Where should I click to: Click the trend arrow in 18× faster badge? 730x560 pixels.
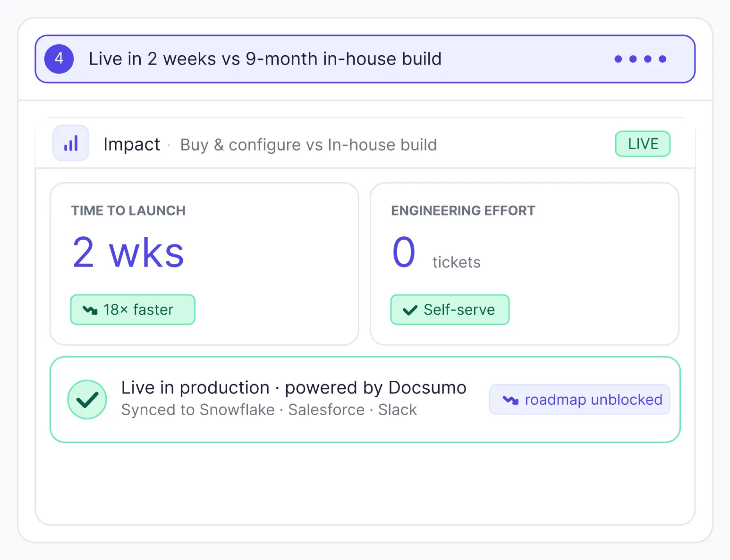[90, 310]
